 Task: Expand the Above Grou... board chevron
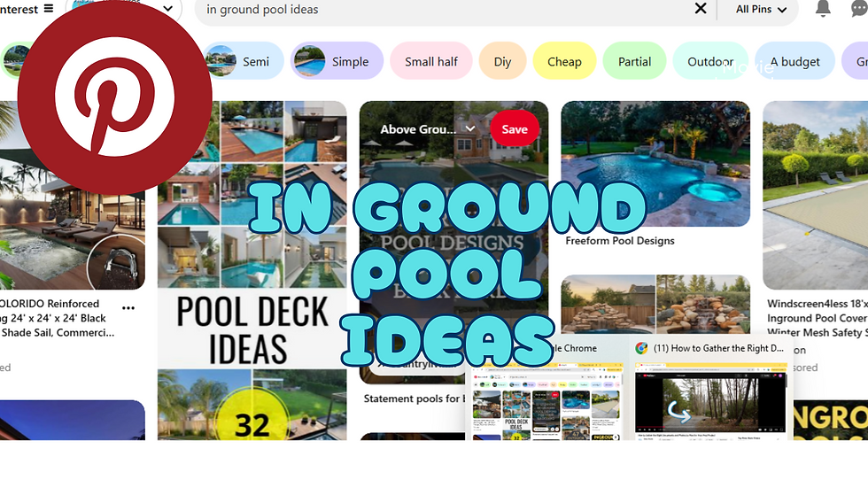470,129
